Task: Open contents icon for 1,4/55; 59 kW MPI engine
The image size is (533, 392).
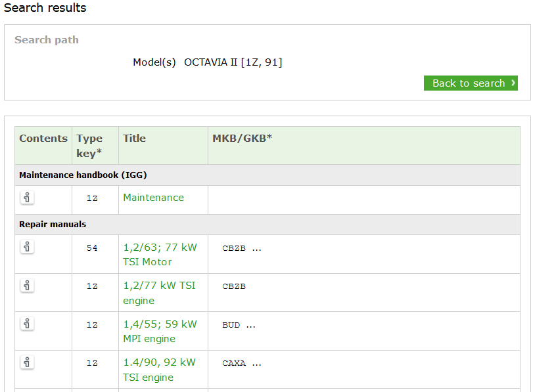Action: pyautogui.click(x=27, y=324)
